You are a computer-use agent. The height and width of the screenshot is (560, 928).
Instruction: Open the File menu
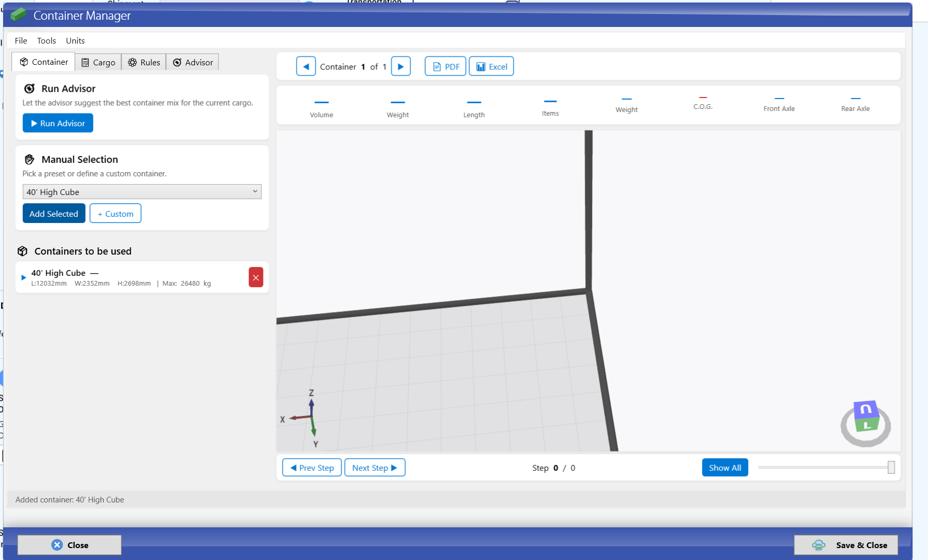[x=21, y=40]
